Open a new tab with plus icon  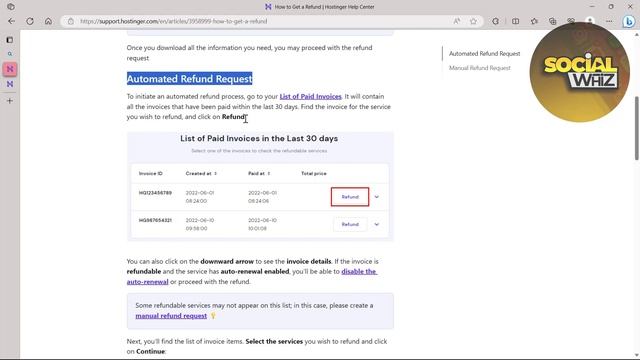click(x=10, y=101)
